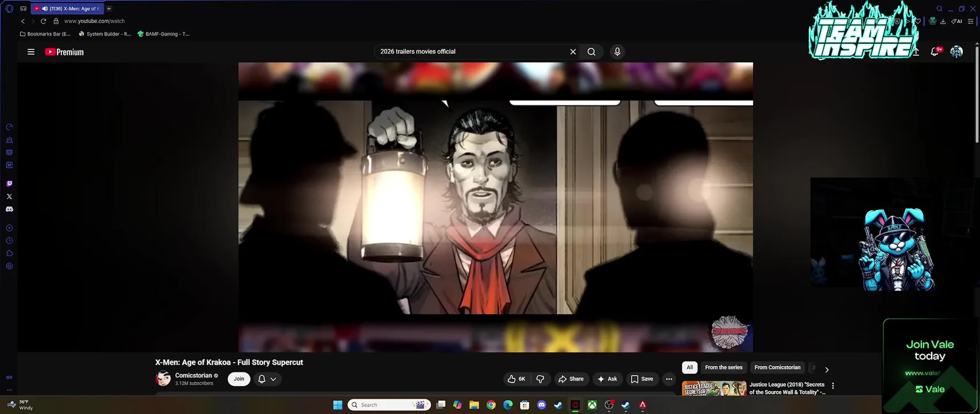Select X-Men: Age of Krakoa video title
The width and height of the screenshot is (980, 414).
[x=229, y=362]
